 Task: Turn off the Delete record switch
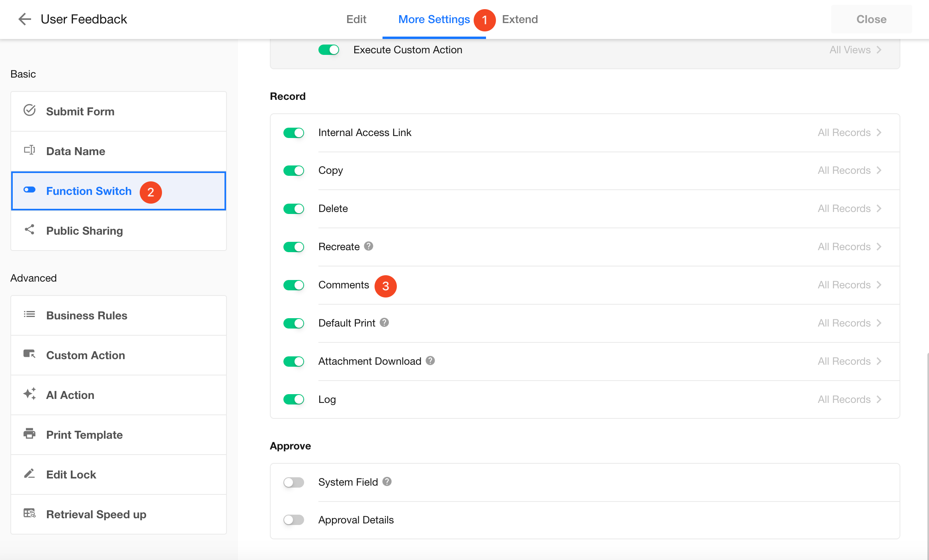pyautogui.click(x=294, y=209)
